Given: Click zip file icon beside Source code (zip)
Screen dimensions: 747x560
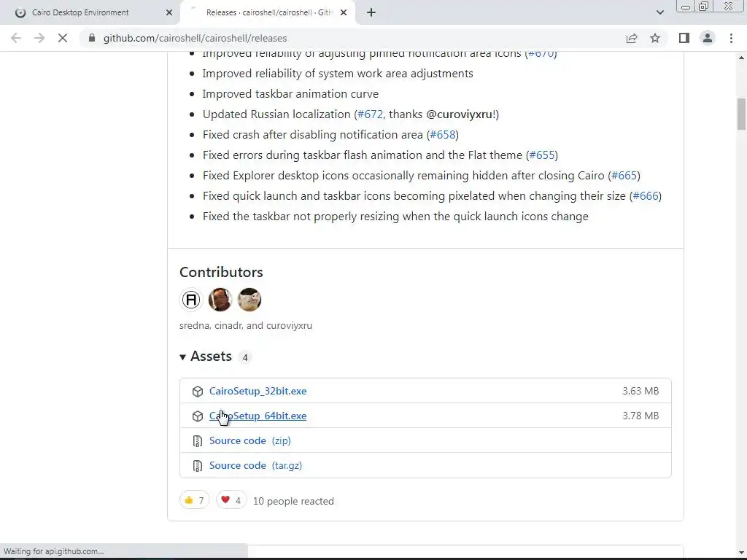Looking at the screenshot, I should pos(197,441).
